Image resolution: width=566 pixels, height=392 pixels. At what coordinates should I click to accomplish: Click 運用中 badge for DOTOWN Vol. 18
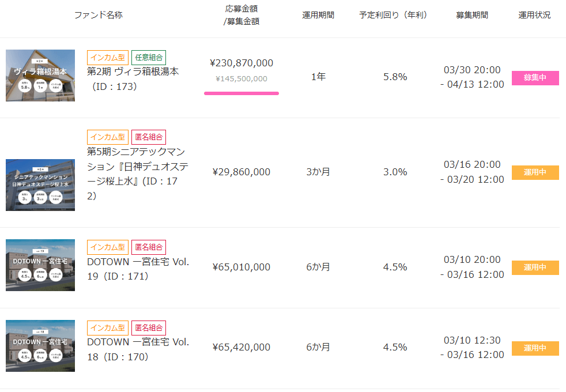tap(535, 348)
